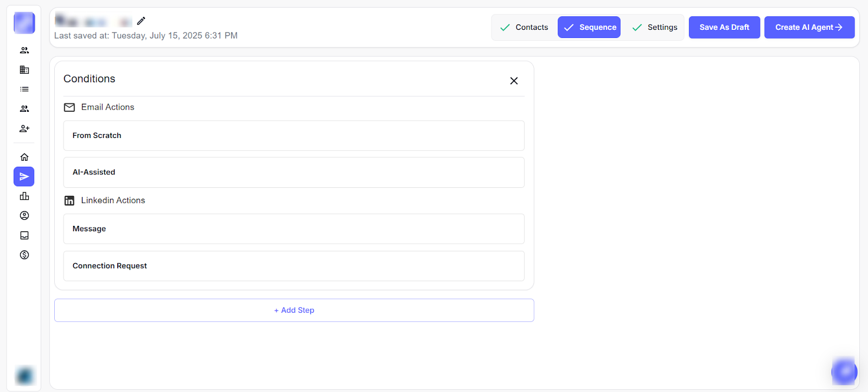
Task: Open the inbox tray icon in sidebar
Action: coord(24,235)
